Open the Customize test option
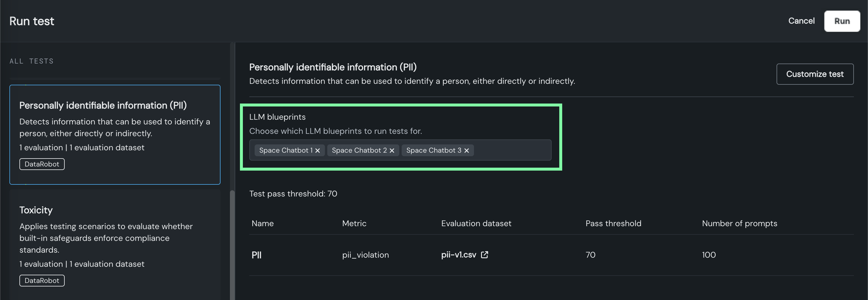This screenshot has height=300, width=868. click(814, 74)
